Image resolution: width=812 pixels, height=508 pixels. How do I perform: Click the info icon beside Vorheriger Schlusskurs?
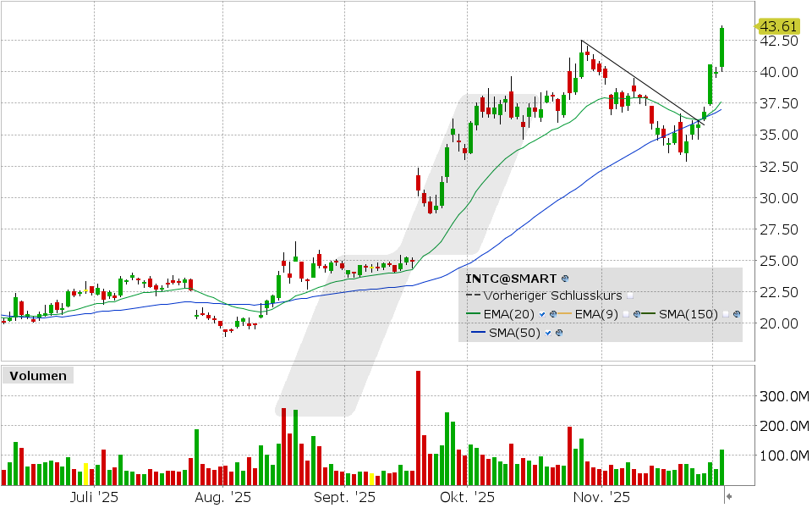pyautogui.click(x=630, y=295)
